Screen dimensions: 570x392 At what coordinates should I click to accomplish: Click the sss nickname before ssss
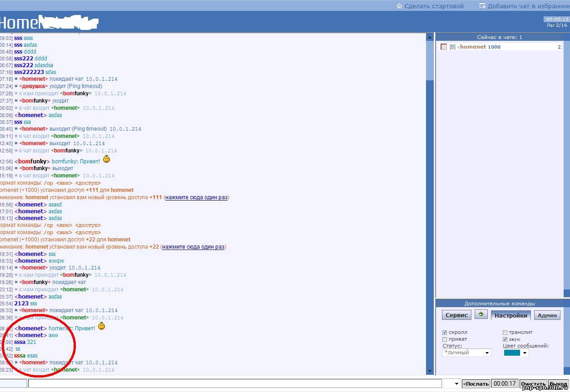point(18,38)
